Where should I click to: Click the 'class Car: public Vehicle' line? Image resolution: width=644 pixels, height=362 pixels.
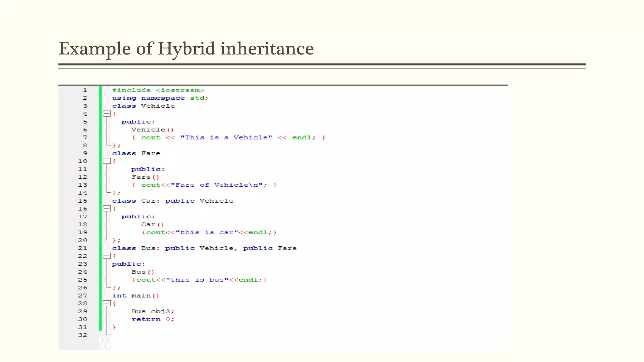[x=173, y=201]
